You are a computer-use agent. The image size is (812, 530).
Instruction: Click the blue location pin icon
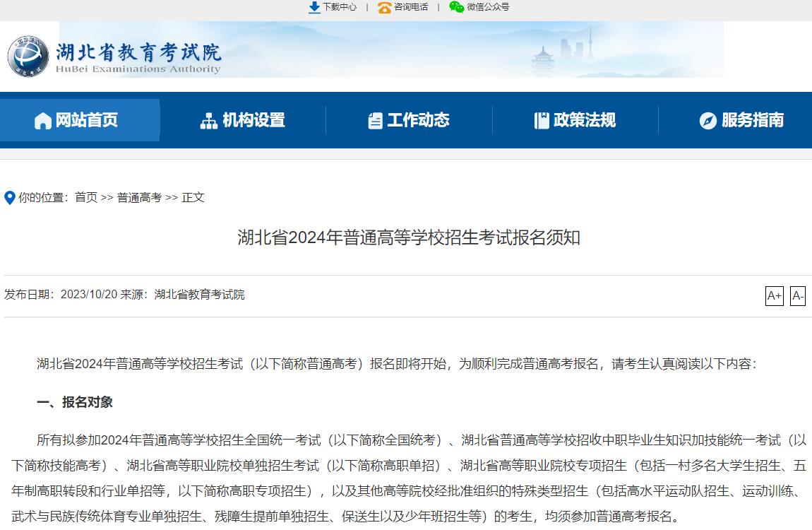pos(9,198)
